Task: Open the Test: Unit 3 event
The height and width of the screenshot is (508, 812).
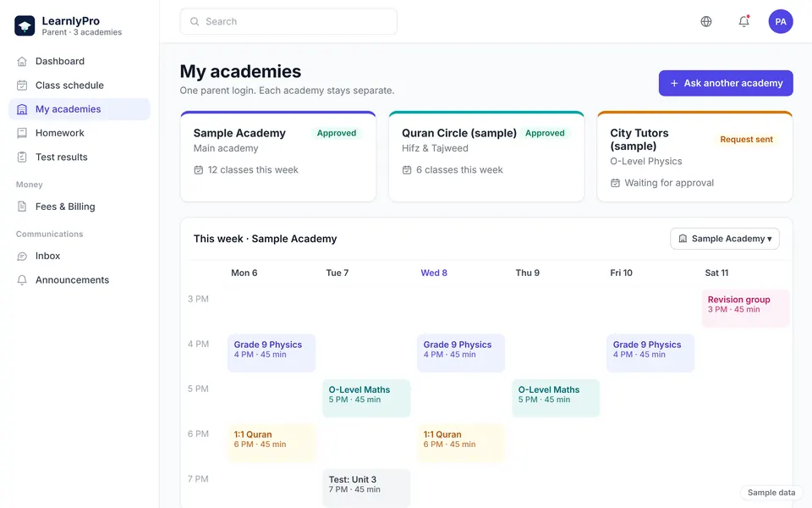Action: pyautogui.click(x=366, y=488)
